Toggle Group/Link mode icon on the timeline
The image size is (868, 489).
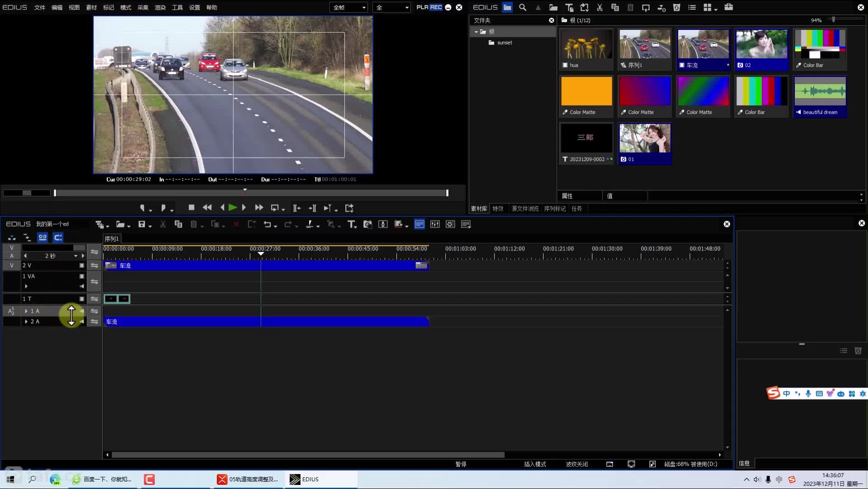tap(43, 237)
